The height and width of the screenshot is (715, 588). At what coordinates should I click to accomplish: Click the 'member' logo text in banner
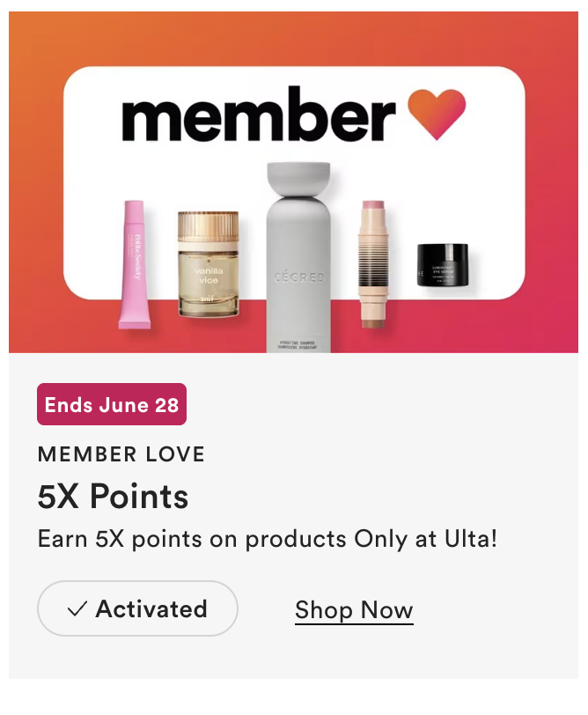coord(259,114)
